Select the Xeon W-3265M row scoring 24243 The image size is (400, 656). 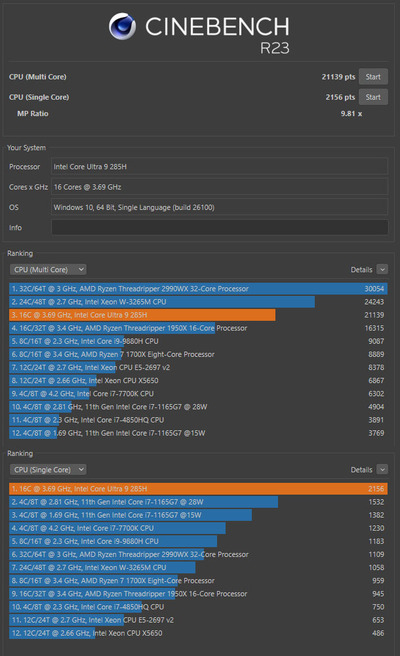[198, 302]
